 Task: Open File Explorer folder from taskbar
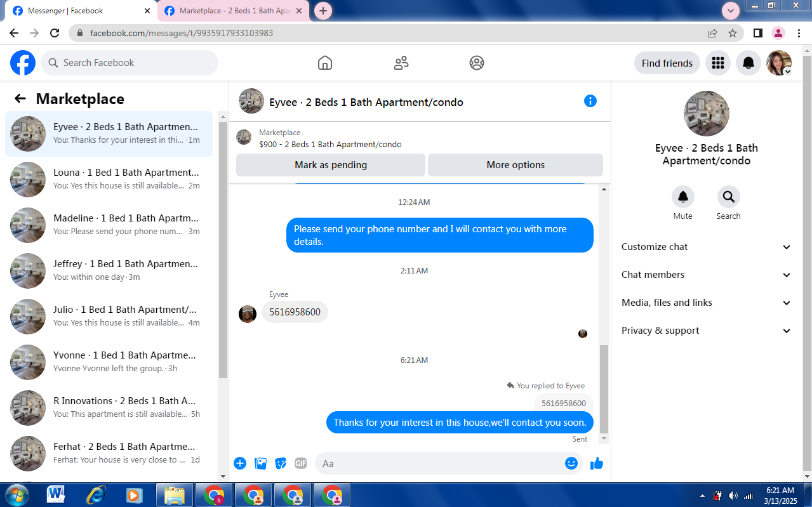click(x=174, y=495)
